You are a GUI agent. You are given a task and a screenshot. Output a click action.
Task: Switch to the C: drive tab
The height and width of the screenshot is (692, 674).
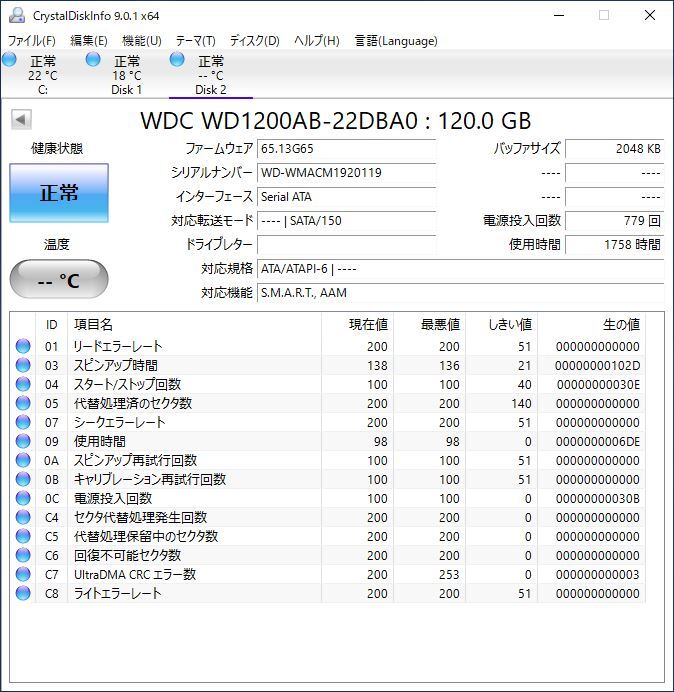43,75
